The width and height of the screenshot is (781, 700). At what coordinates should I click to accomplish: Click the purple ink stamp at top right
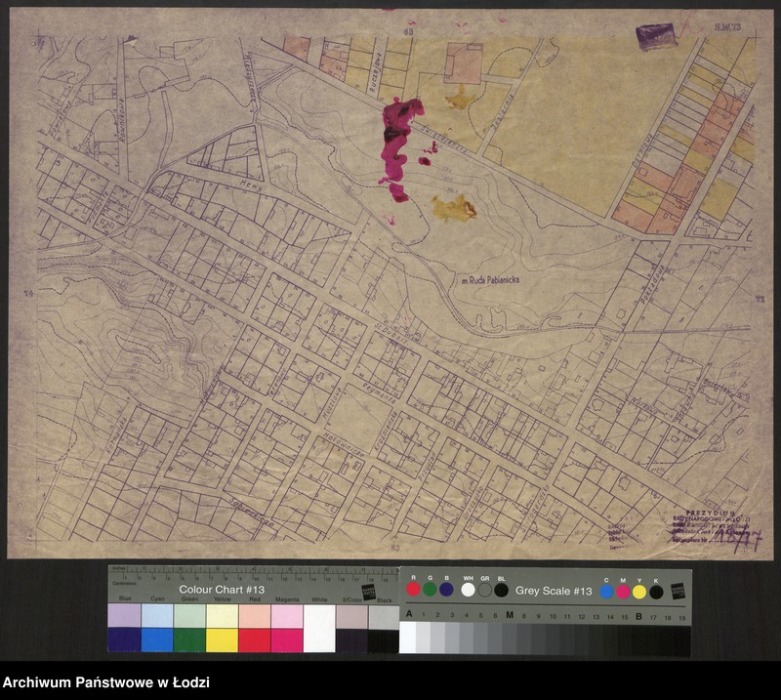pos(654,36)
